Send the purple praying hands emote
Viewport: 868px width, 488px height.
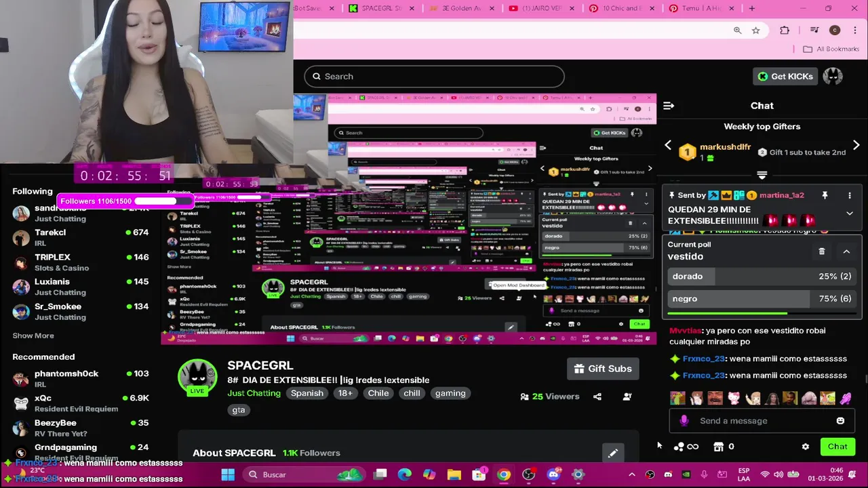point(846,398)
